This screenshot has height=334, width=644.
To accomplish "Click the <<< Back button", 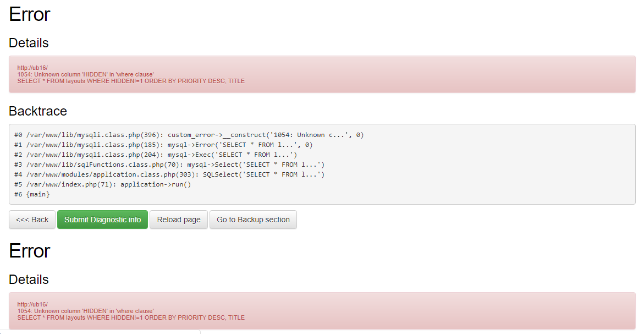I will tap(32, 220).
